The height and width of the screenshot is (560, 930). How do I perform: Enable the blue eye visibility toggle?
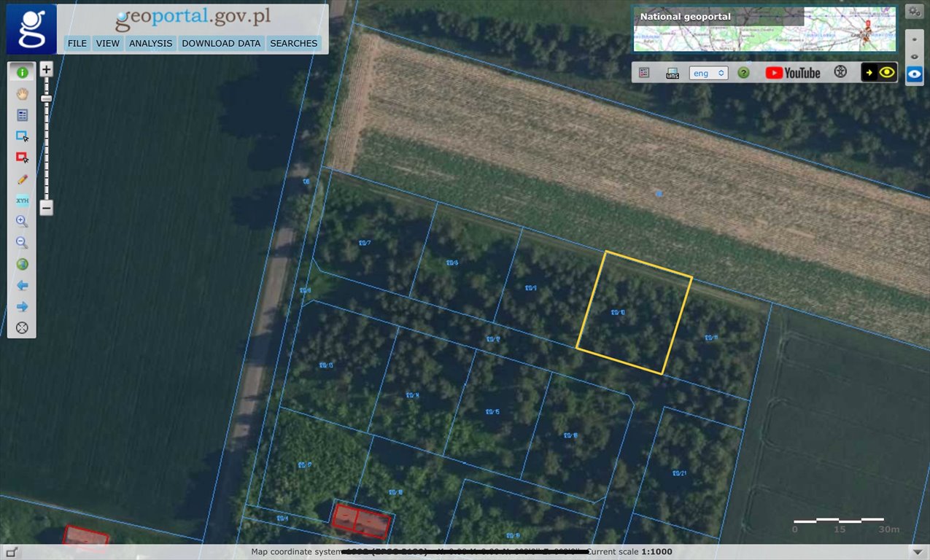tap(914, 74)
